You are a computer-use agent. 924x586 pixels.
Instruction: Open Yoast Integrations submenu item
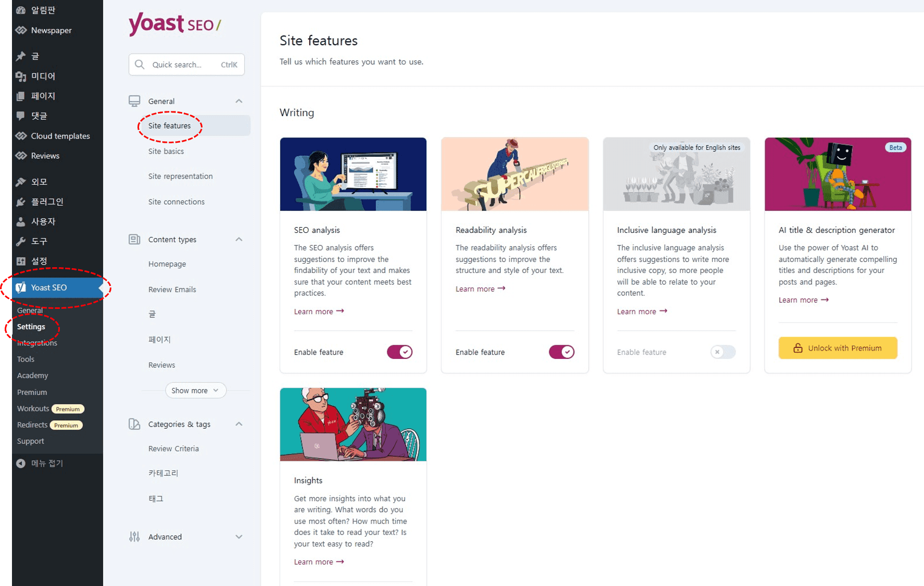[x=37, y=343]
